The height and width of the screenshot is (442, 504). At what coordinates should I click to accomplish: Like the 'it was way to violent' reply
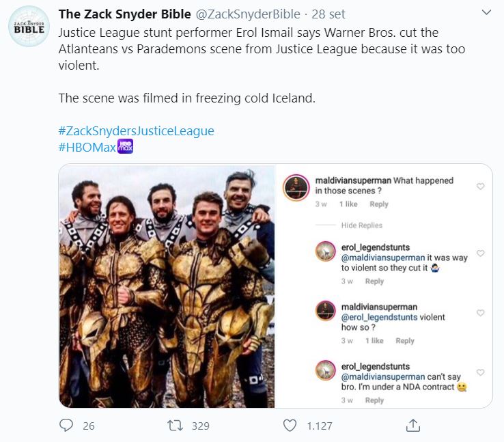pyautogui.click(x=480, y=253)
